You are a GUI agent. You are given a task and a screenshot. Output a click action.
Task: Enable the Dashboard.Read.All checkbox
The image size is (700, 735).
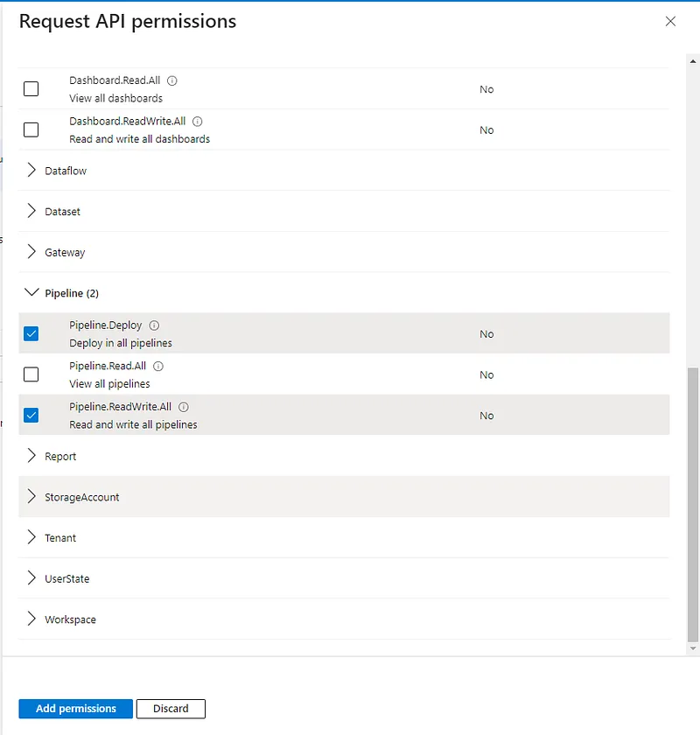coord(31,88)
